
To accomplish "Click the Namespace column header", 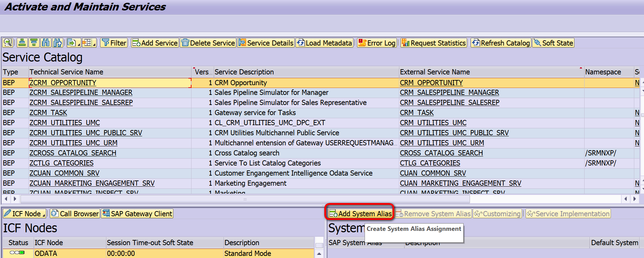I will pyautogui.click(x=609, y=72).
